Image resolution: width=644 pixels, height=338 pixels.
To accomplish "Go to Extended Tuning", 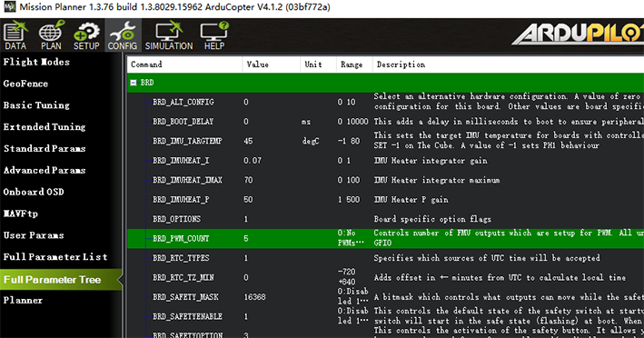I will (x=45, y=127).
